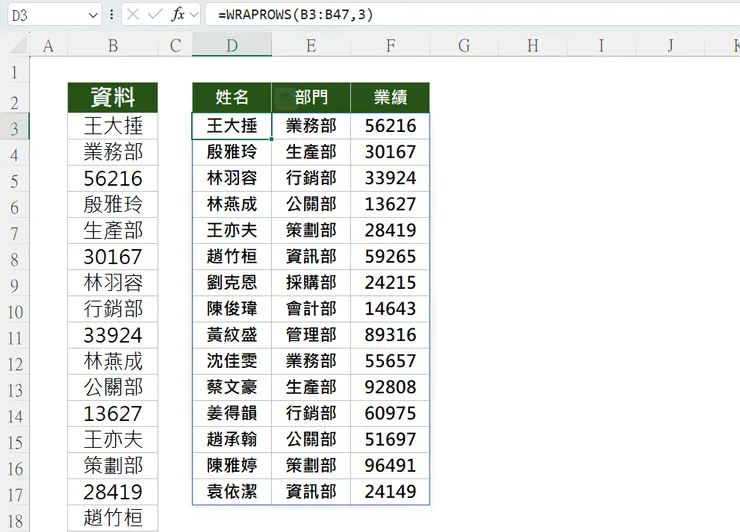Click cell E10 showing 會計部
The height and width of the screenshot is (532, 740).
coord(311,309)
